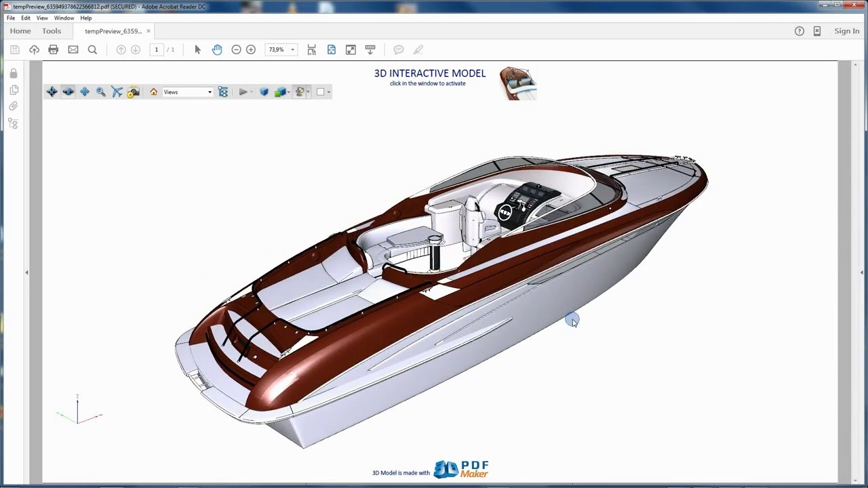This screenshot has width=868, height=488.
Task: Play the 3D animation
Action: 243,91
